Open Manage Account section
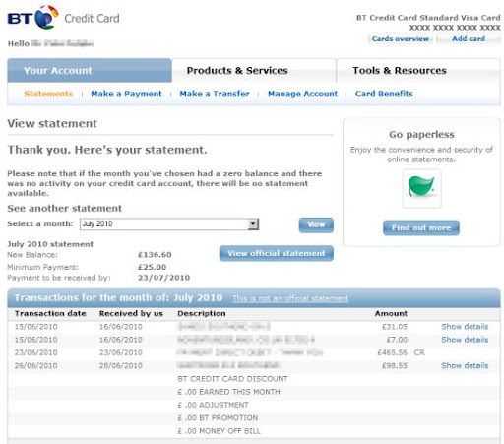This screenshot has height=444, width=504. tap(302, 94)
